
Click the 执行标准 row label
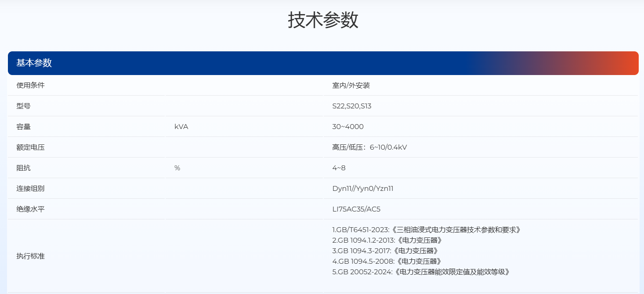point(30,256)
